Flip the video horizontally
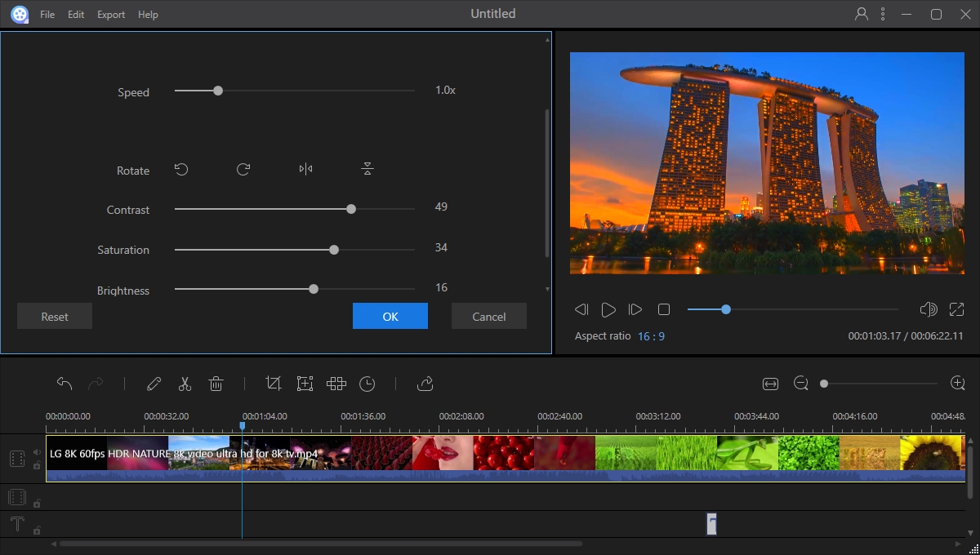 click(305, 170)
